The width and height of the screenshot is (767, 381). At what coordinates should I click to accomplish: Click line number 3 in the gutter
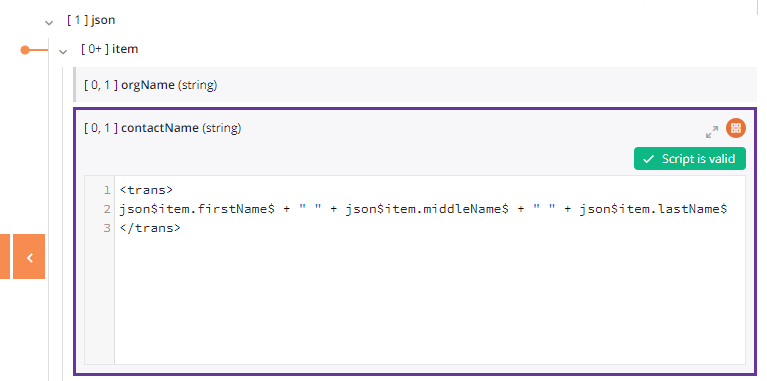click(107, 228)
